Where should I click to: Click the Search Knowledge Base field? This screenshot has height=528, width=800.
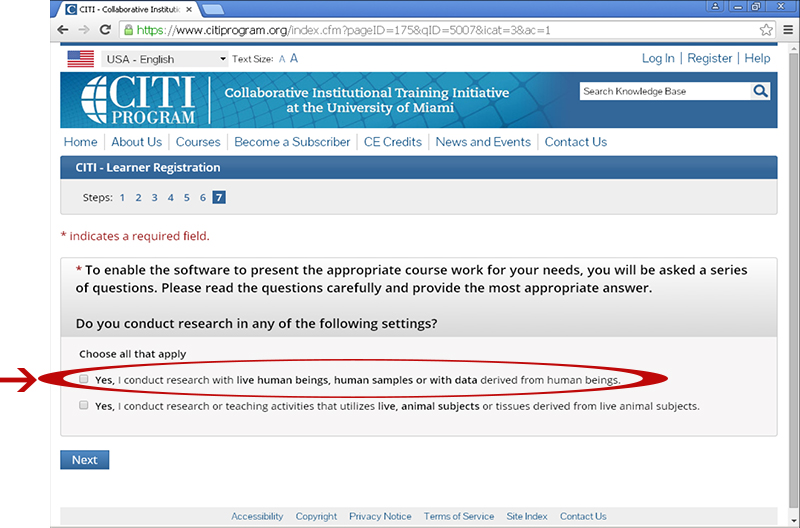pyautogui.click(x=665, y=91)
